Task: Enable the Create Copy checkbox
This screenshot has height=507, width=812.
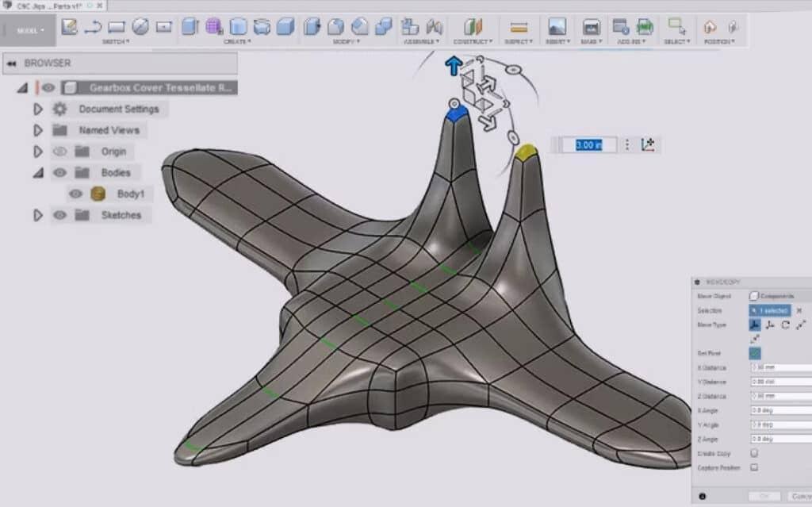Action: 753,453
